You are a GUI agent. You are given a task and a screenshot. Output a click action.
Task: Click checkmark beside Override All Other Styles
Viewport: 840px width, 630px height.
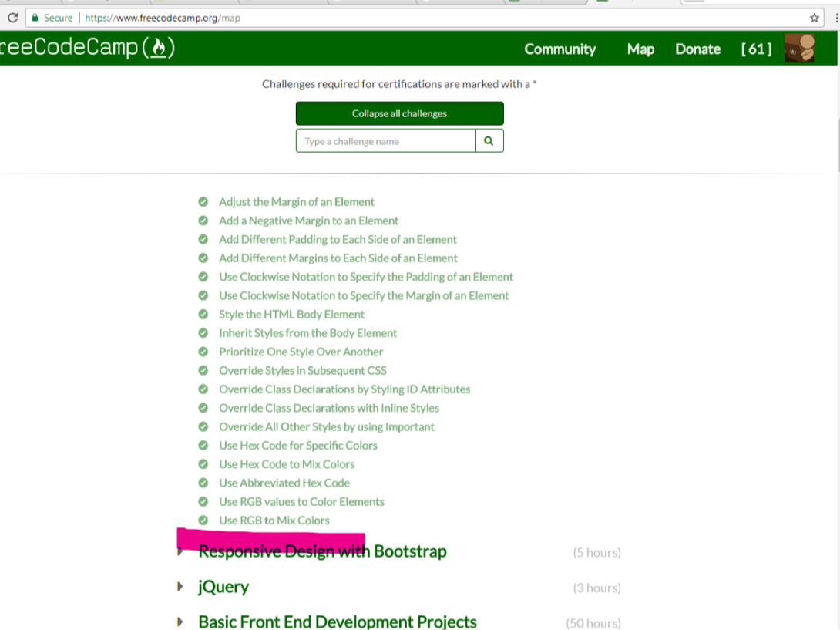(203, 426)
